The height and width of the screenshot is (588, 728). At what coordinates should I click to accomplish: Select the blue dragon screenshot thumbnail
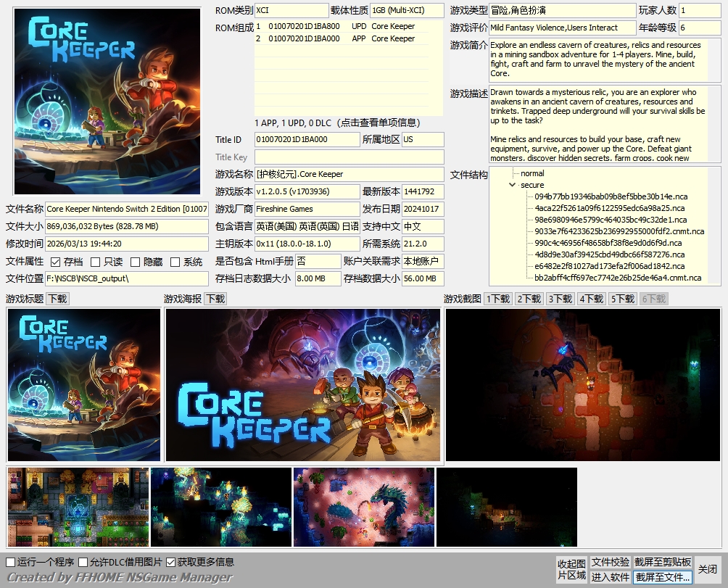pos(364,507)
